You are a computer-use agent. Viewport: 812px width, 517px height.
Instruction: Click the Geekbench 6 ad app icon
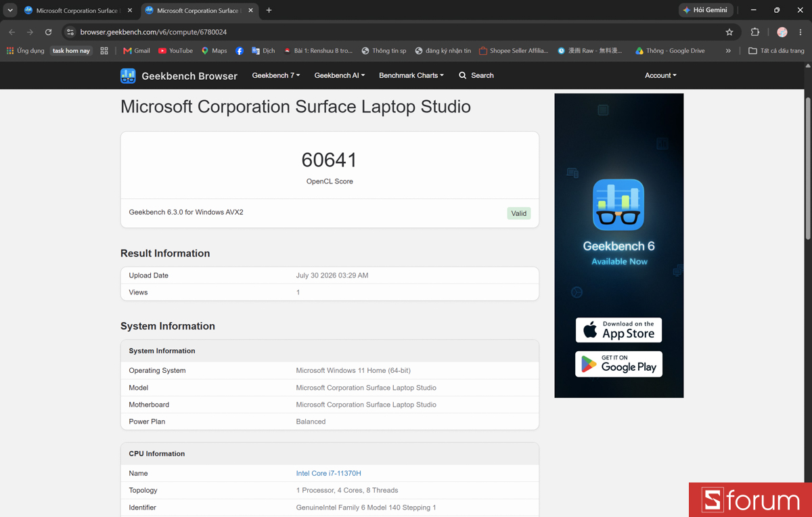[618, 205]
